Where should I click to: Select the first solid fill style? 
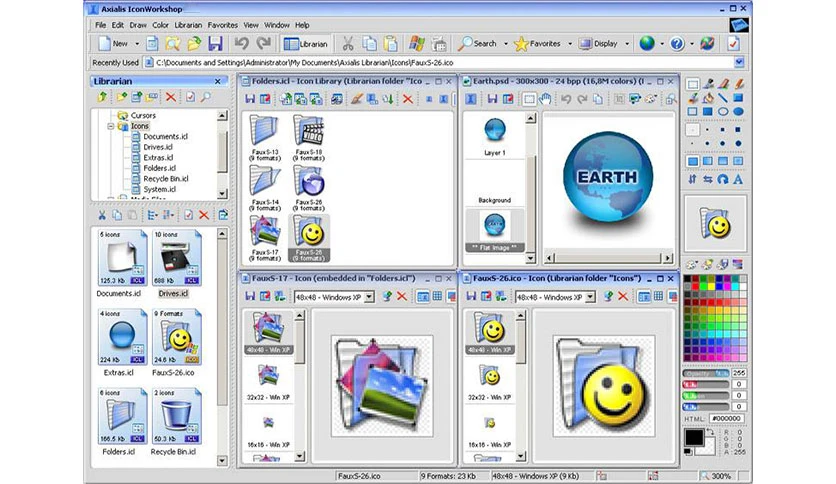pyautogui.click(x=693, y=161)
